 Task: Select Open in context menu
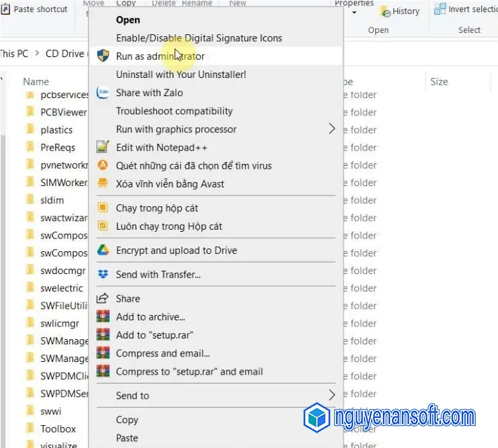[x=128, y=19]
